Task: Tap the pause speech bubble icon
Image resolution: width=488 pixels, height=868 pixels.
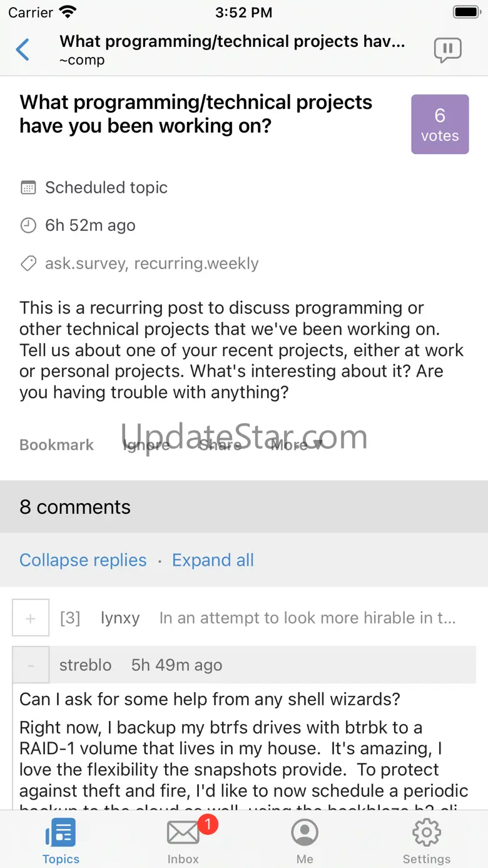Action: point(447,50)
